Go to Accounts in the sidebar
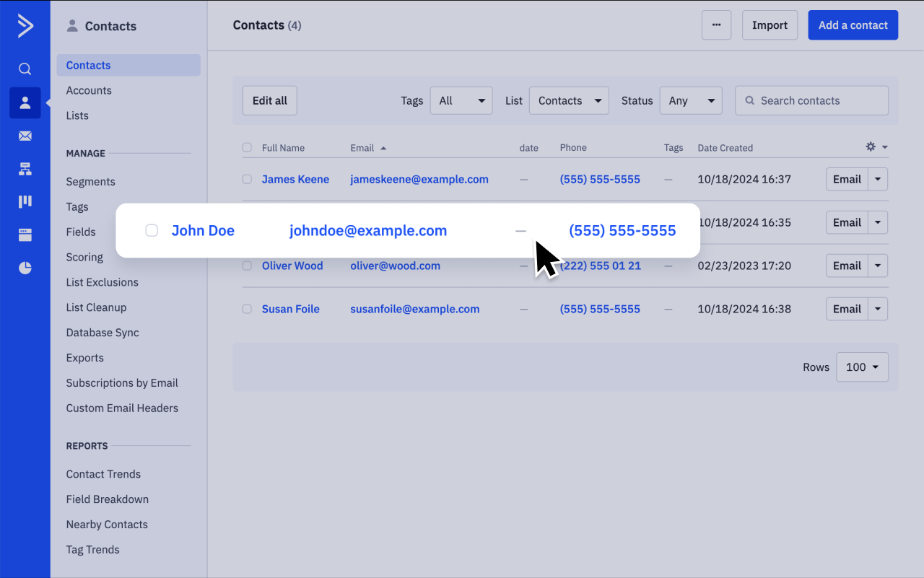The image size is (924, 578). pyautogui.click(x=89, y=90)
